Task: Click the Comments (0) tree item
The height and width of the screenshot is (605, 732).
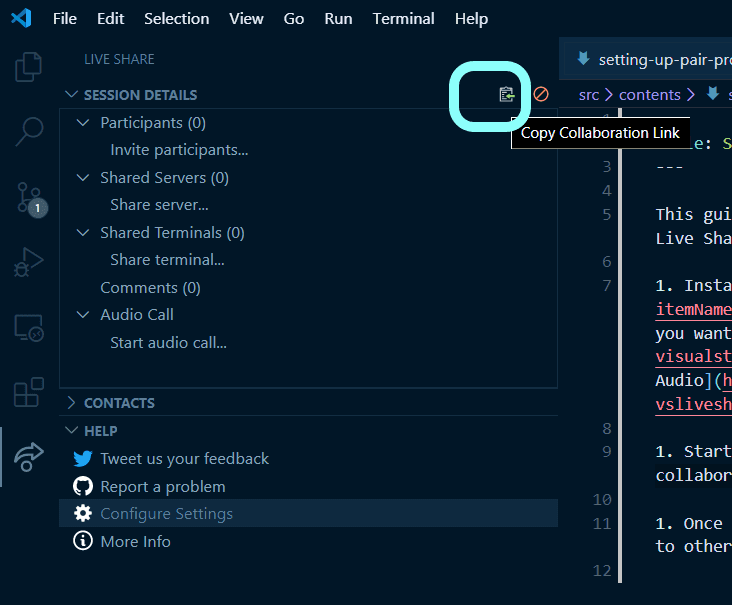Action: (150, 287)
